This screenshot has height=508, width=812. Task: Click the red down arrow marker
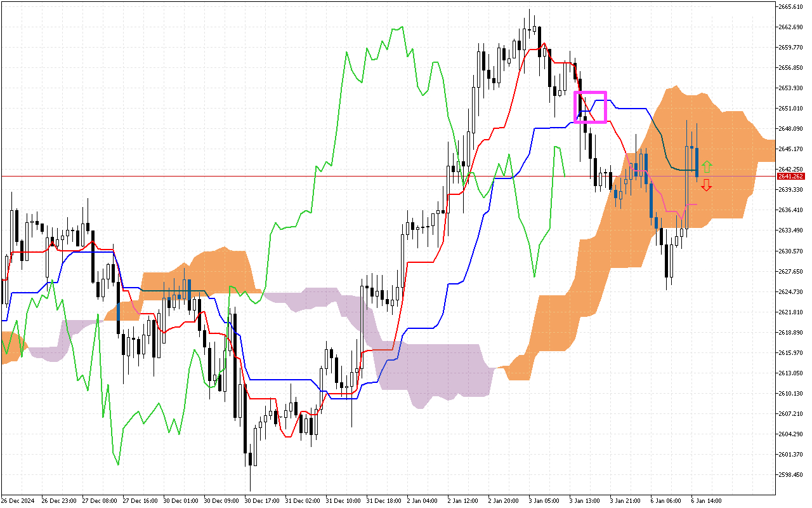(x=706, y=185)
